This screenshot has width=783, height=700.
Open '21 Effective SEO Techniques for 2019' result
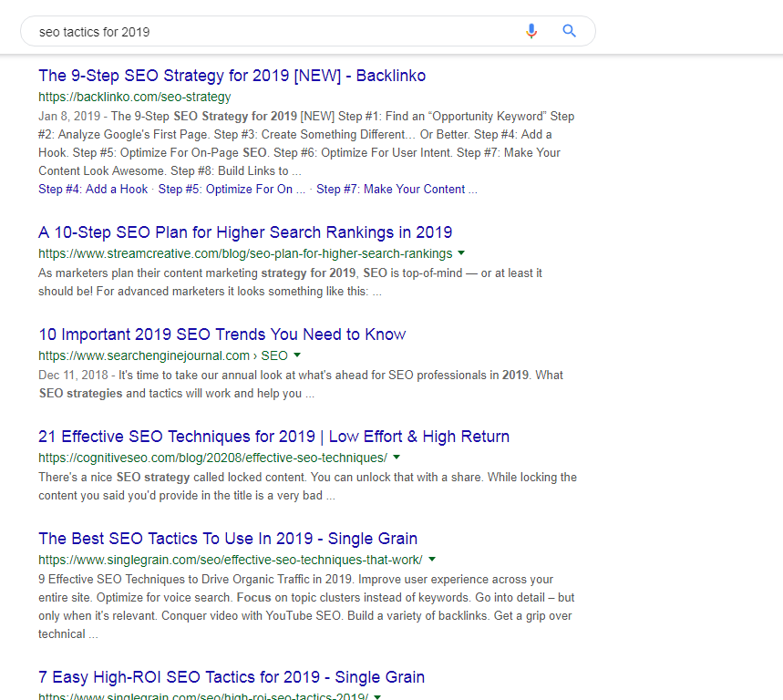273,437
